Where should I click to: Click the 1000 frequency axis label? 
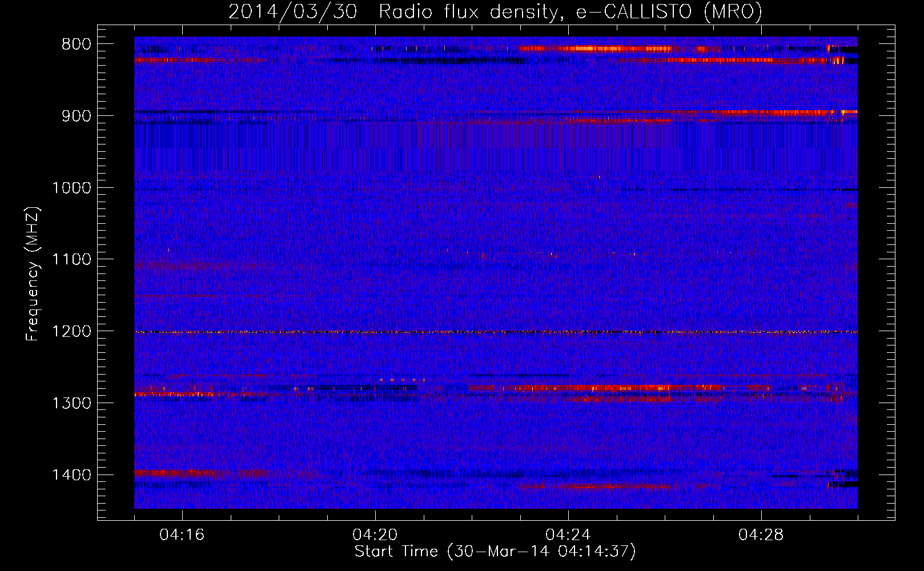coord(71,188)
